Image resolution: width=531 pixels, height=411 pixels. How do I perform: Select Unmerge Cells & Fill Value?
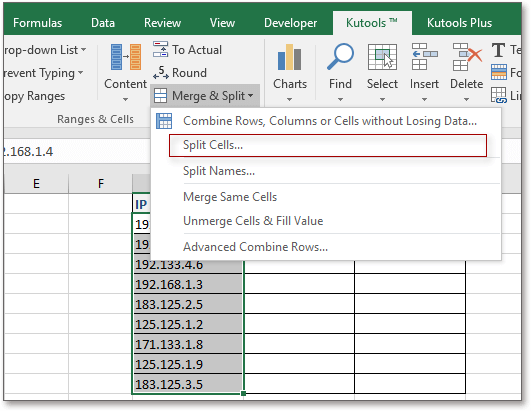click(x=325, y=221)
